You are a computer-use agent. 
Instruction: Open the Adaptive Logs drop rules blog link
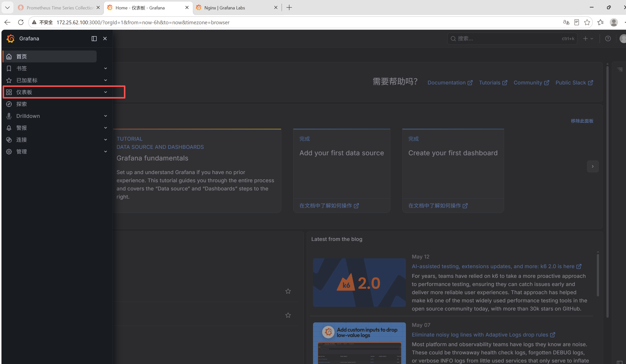click(x=483, y=335)
